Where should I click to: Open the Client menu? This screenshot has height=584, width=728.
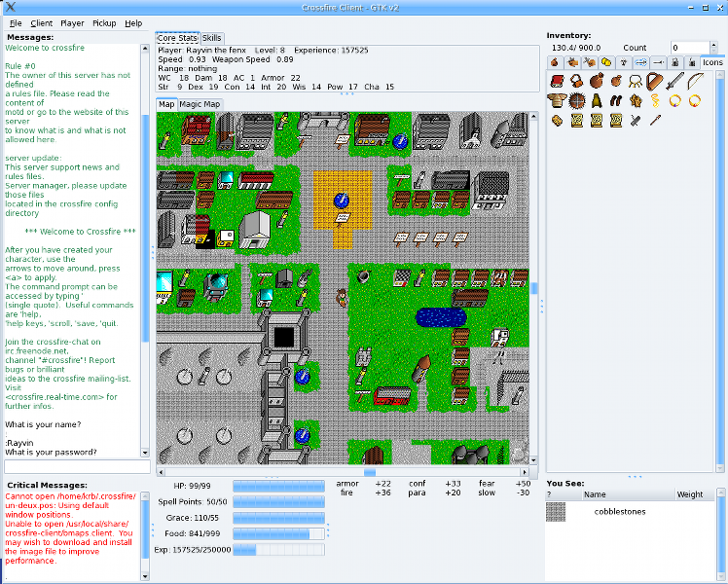[42, 22]
